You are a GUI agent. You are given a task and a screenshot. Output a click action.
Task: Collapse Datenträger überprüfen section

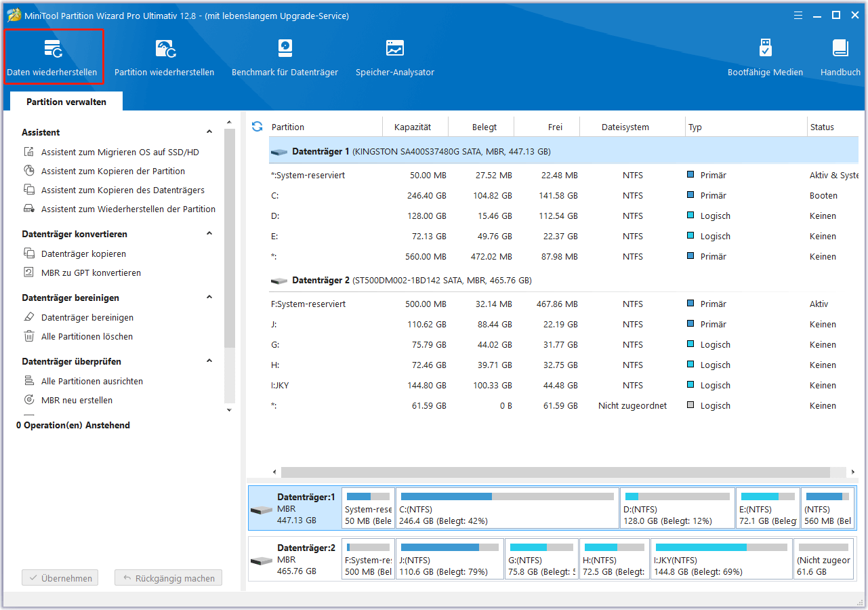pos(209,361)
